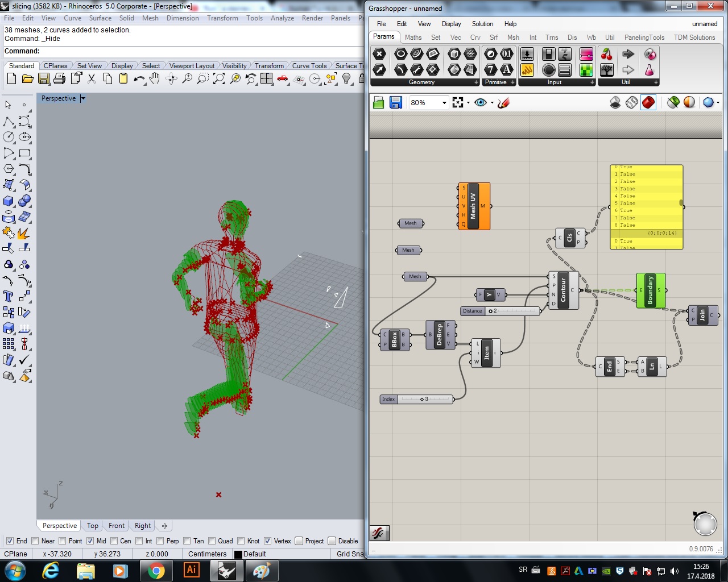Click the Vector param arrow icon in Grasshopper
Image resolution: width=728 pixels, height=582 pixels.
379,69
